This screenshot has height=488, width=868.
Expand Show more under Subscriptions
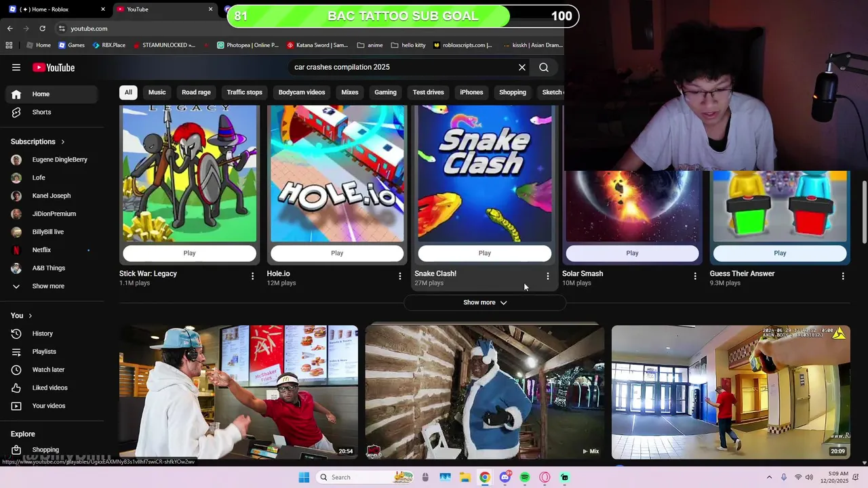(x=52, y=286)
